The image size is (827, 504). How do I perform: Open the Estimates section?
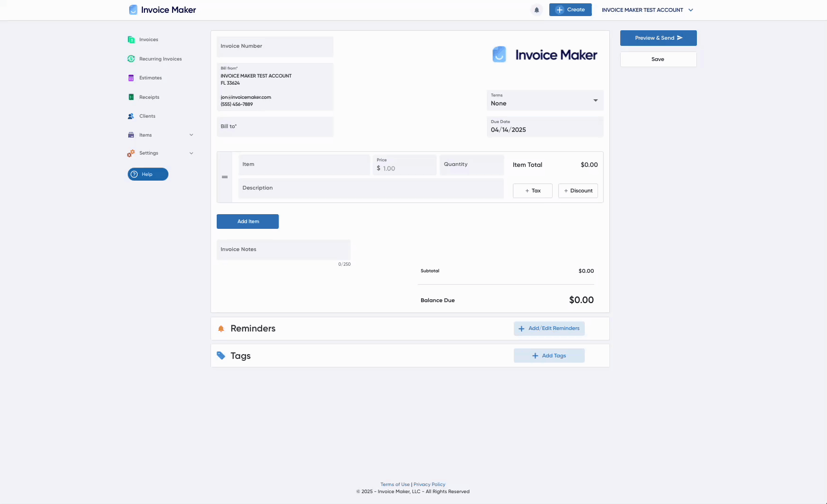click(150, 78)
